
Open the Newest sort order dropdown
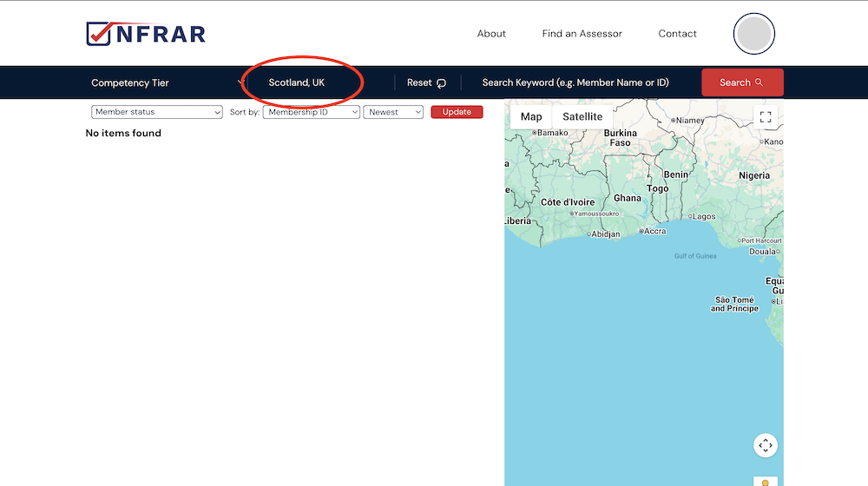[393, 112]
